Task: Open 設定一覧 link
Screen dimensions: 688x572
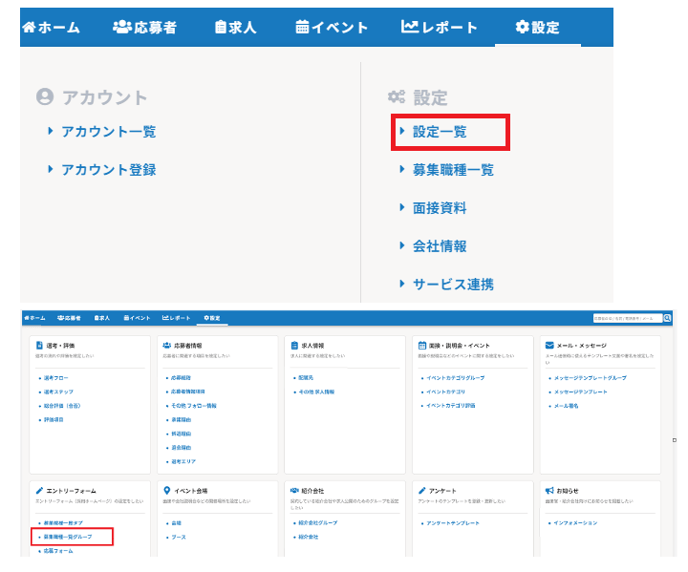Action: tap(440, 132)
